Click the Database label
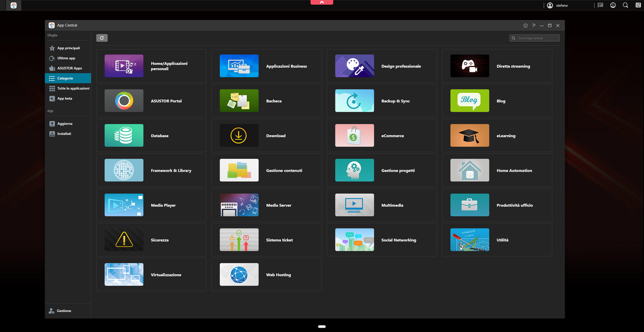 [x=160, y=136]
